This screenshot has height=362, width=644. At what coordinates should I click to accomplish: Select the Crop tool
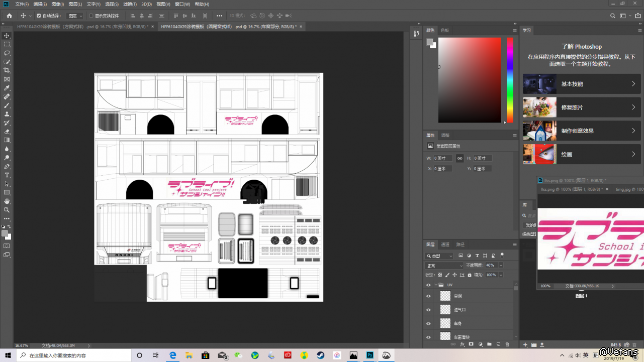tap(7, 70)
